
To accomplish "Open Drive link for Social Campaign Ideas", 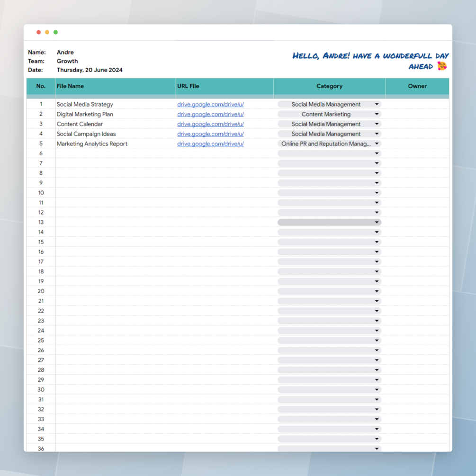I will pyautogui.click(x=210, y=134).
